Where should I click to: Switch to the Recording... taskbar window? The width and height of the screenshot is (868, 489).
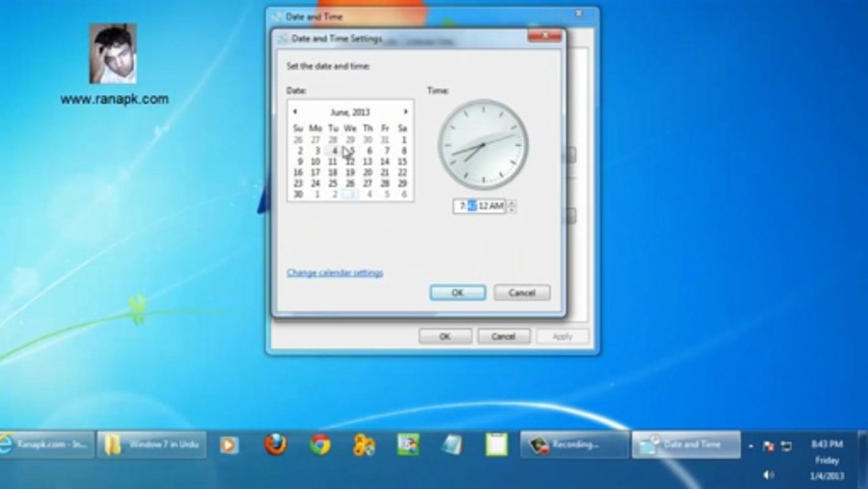tap(574, 444)
